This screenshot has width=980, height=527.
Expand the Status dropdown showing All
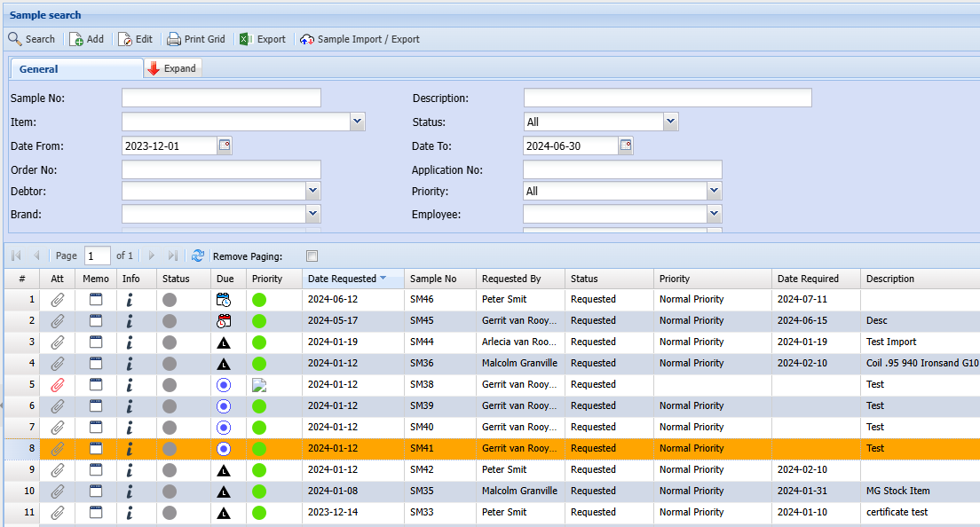pyautogui.click(x=670, y=122)
